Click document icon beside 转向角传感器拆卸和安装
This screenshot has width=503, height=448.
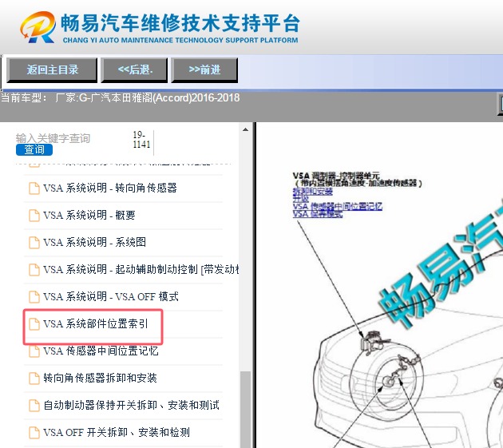[34, 379]
